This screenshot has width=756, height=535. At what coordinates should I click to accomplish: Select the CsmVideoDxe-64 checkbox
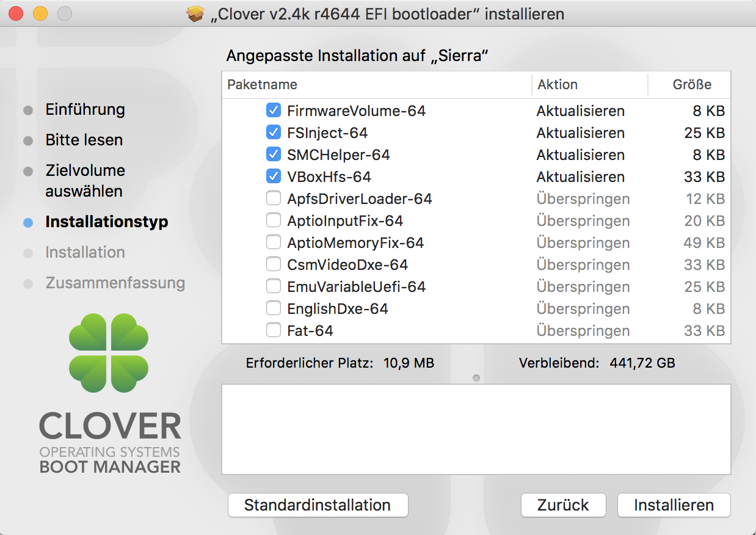[x=274, y=264]
